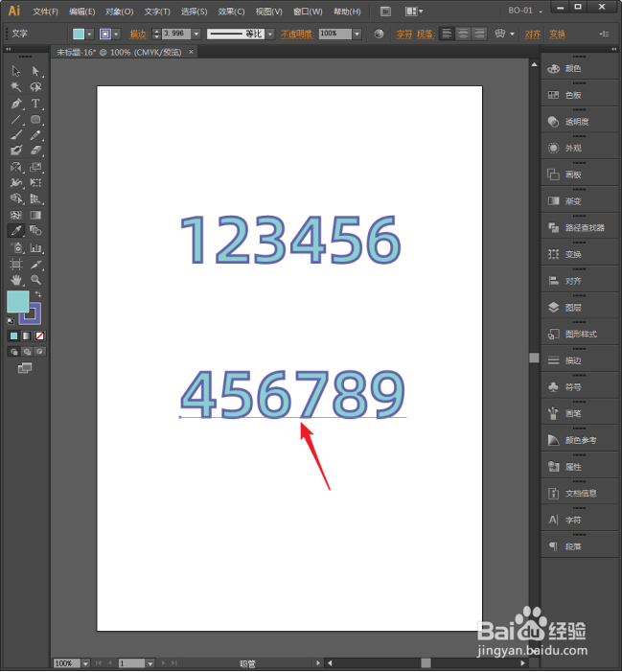Screen dimensions: 622x672
Task: Open the Pathfinder panel 路径查找器
Action: pyautogui.click(x=580, y=228)
